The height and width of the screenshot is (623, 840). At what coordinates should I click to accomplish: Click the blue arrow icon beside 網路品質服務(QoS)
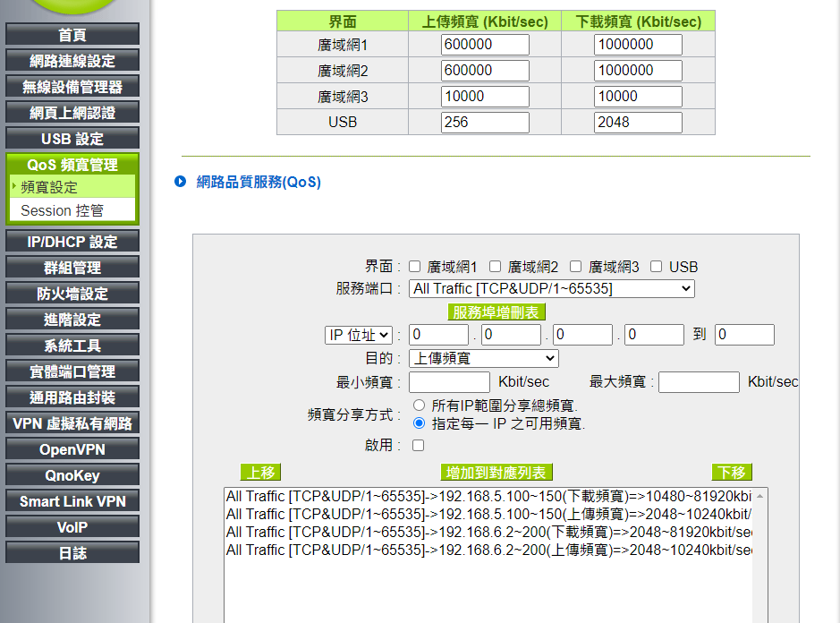pyautogui.click(x=181, y=182)
